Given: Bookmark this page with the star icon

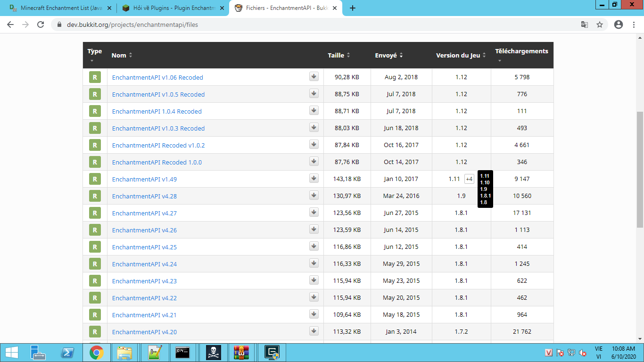Looking at the screenshot, I should [x=600, y=25].
